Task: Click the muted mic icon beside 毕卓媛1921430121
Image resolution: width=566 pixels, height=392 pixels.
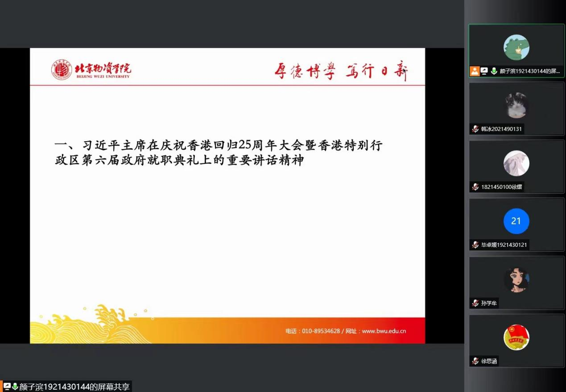Action: (x=475, y=245)
